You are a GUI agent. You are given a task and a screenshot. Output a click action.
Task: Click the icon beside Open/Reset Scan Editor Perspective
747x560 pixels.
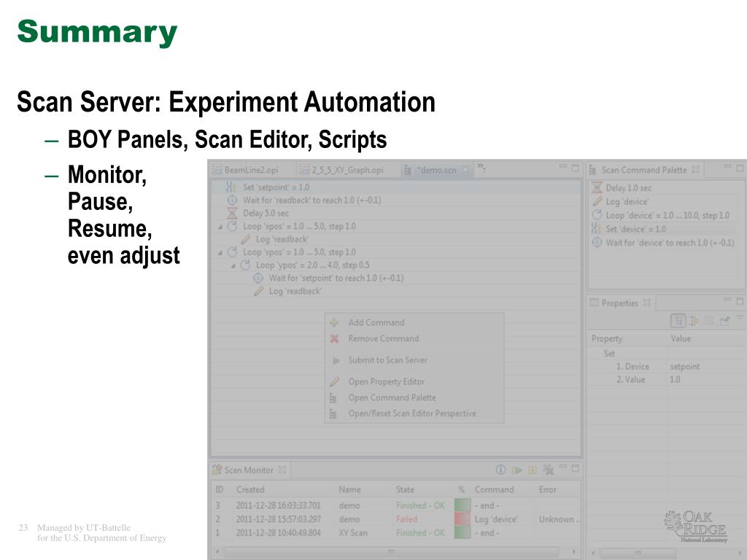[333, 414]
